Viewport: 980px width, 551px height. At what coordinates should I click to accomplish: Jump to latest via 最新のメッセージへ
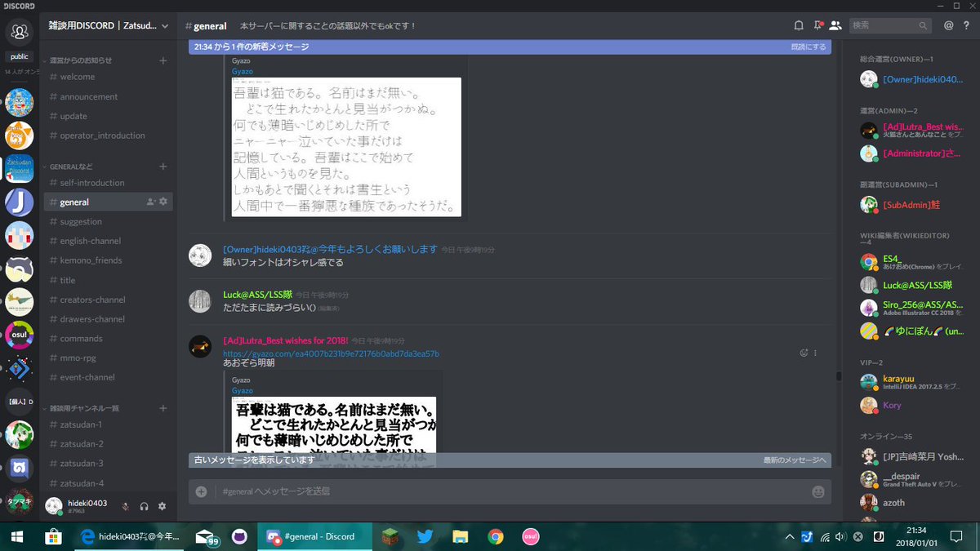(x=795, y=460)
